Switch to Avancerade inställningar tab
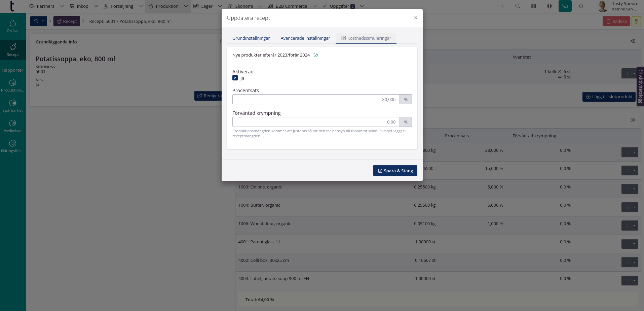The height and width of the screenshot is (311, 644). 305,38
